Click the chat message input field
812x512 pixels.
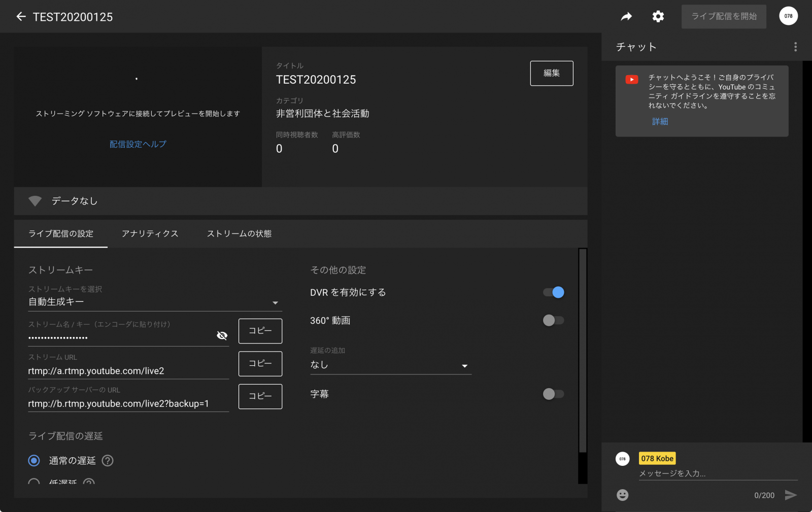717,473
